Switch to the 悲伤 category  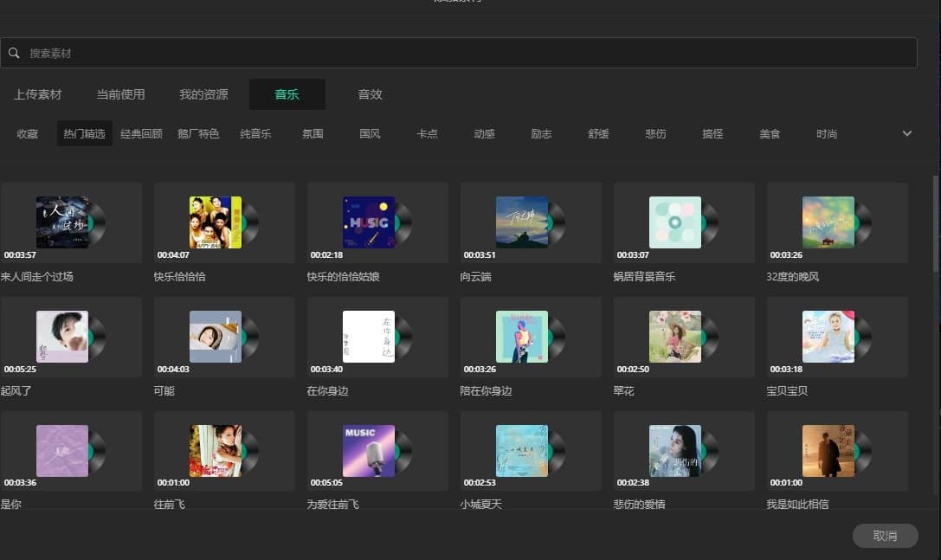655,134
